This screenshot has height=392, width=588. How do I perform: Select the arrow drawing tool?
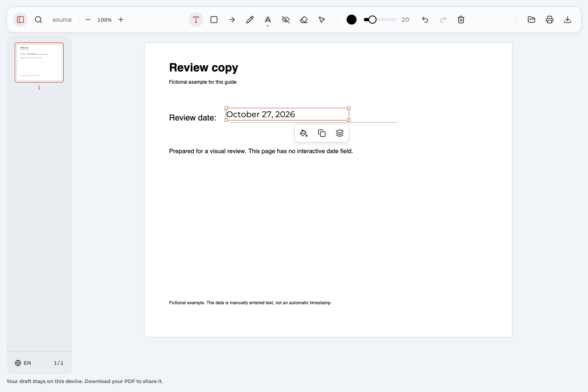232,20
